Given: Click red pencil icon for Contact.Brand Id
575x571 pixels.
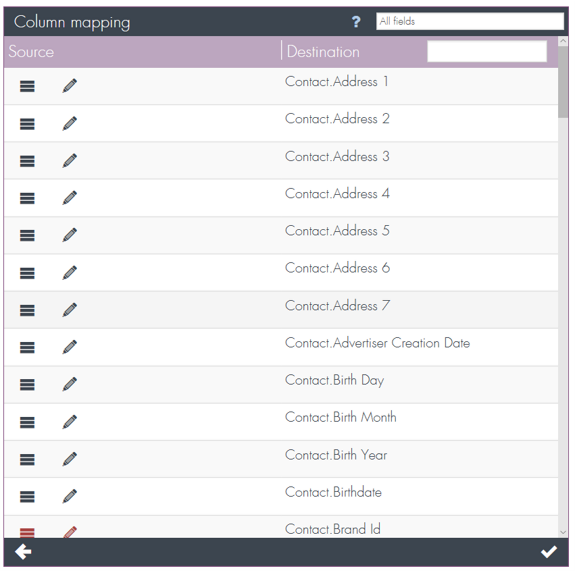Looking at the screenshot, I should pos(70,532).
